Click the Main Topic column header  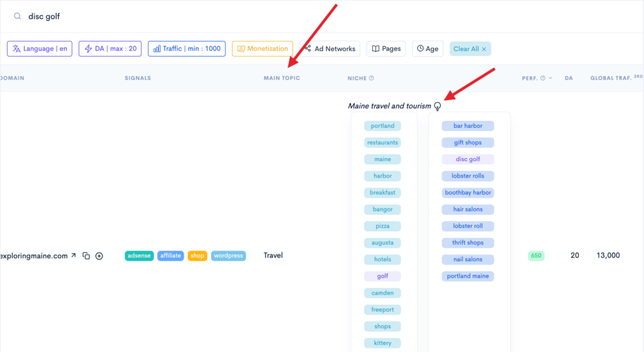282,78
